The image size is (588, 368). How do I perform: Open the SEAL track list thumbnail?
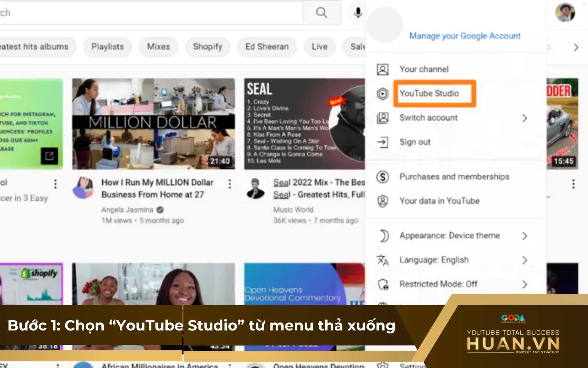305,124
